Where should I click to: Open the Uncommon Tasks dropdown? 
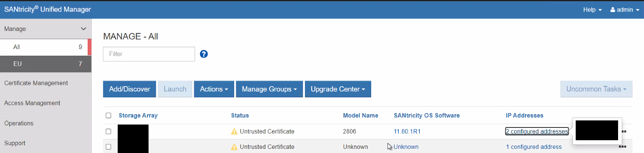(x=596, y=89)
